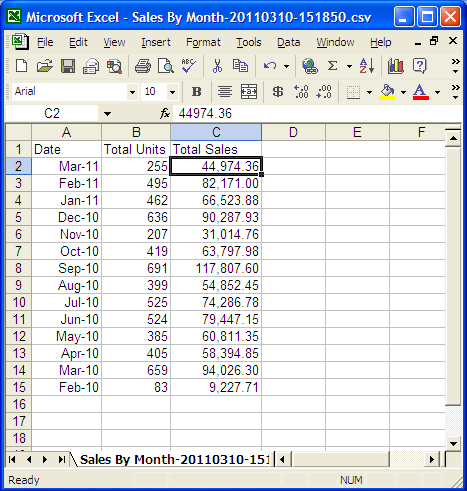Click the Excel workbook icon in menu bar
Screen dimensions: 467x491
[x=20, y=42]
